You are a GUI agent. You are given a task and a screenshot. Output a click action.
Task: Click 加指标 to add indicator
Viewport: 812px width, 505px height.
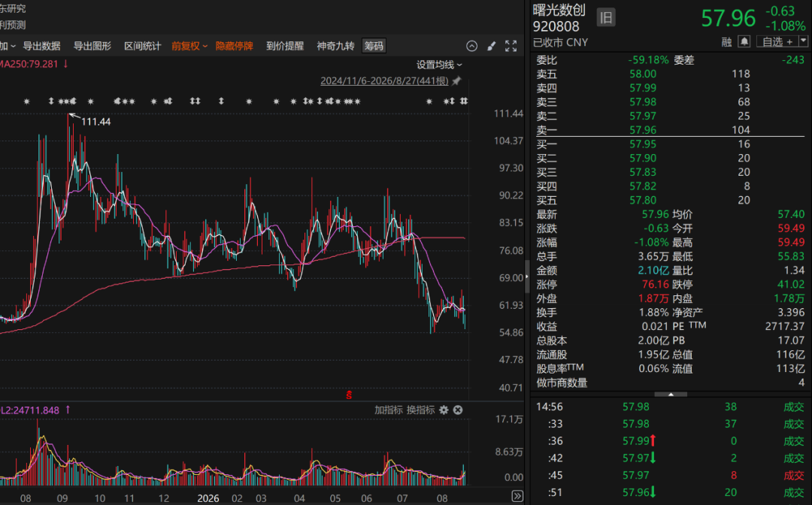(x=389, y=410)
